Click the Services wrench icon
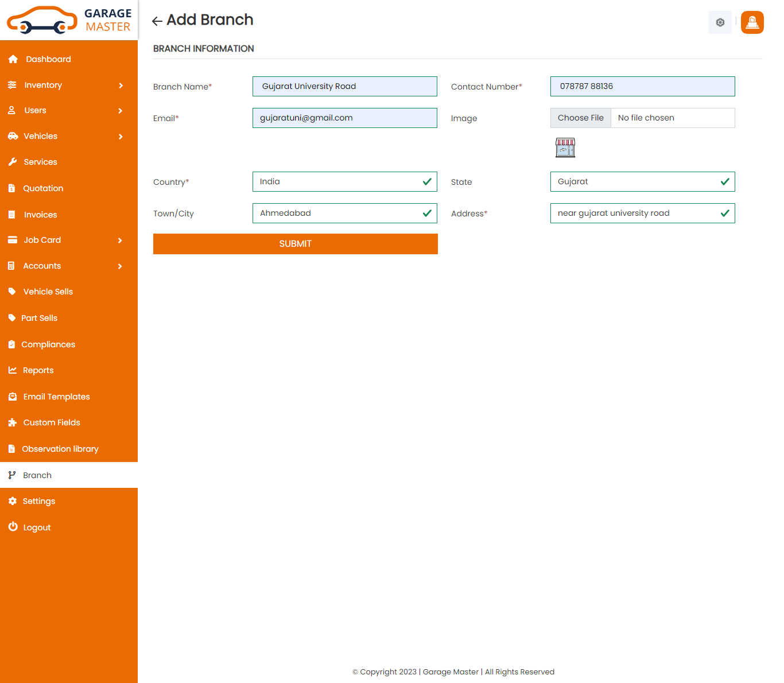The height and width of the screenshot is (683, 784). click(x=13, y=162)
